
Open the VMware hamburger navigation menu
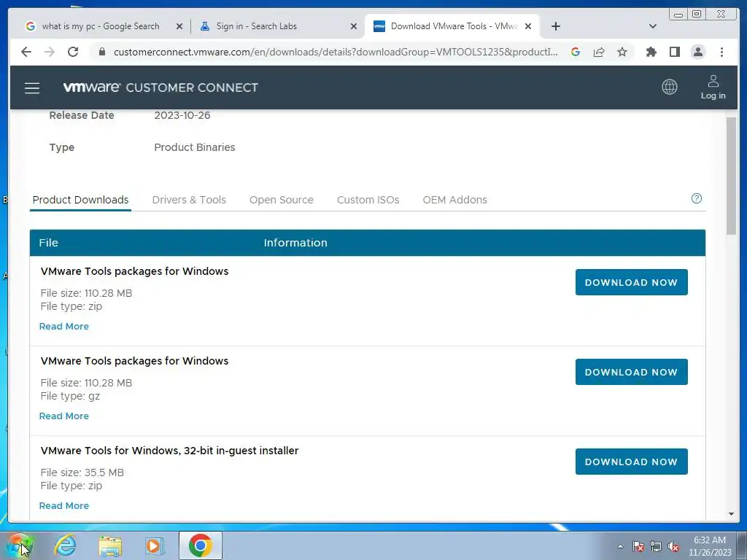pos(32,88)
